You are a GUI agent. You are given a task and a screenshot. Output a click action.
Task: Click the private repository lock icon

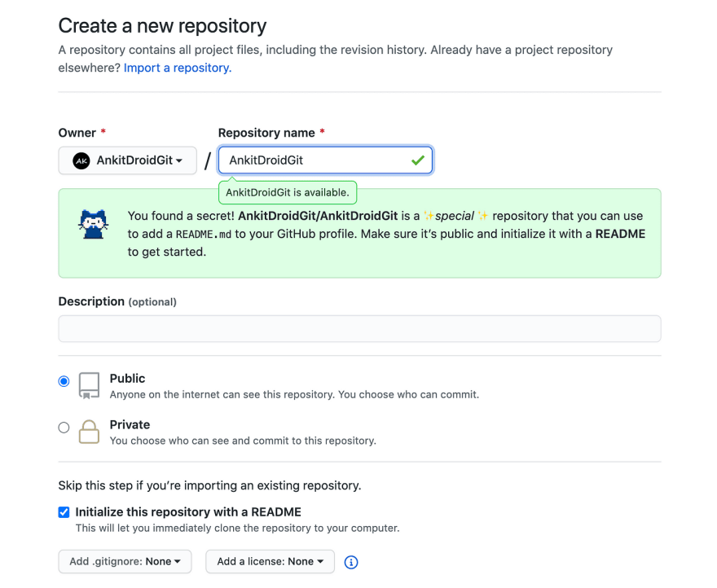(x=89, y=432)
